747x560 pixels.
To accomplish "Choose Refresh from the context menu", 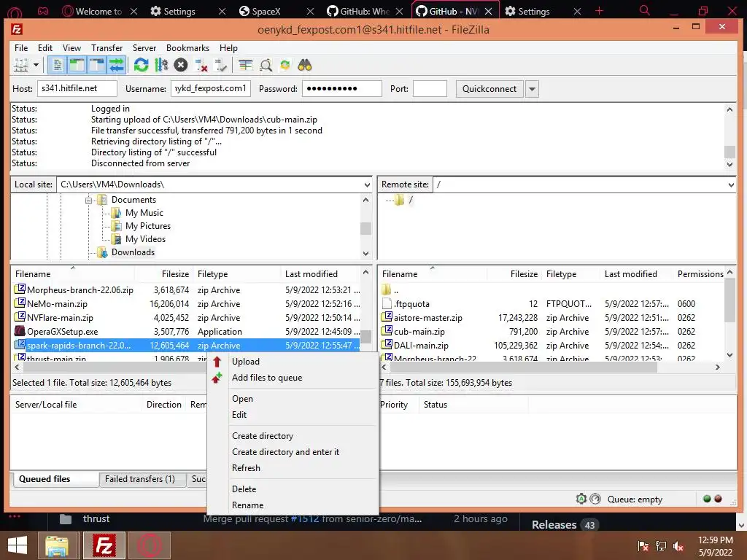I will 293,468.
